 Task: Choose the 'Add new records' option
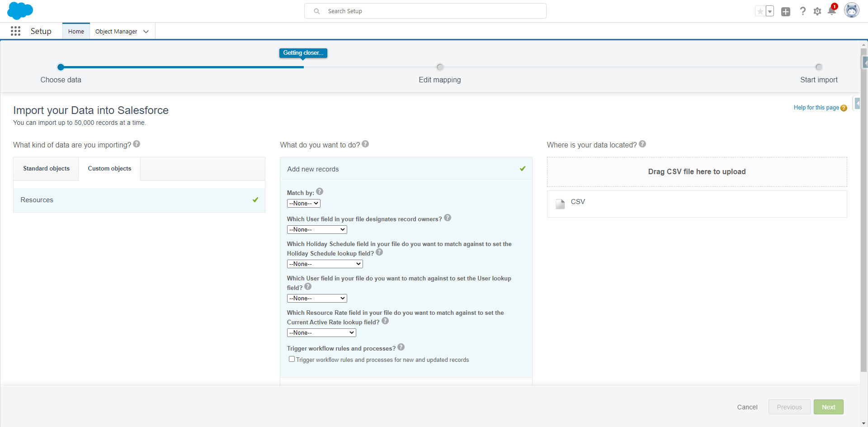pyautogui.click(x=406, y=169)
